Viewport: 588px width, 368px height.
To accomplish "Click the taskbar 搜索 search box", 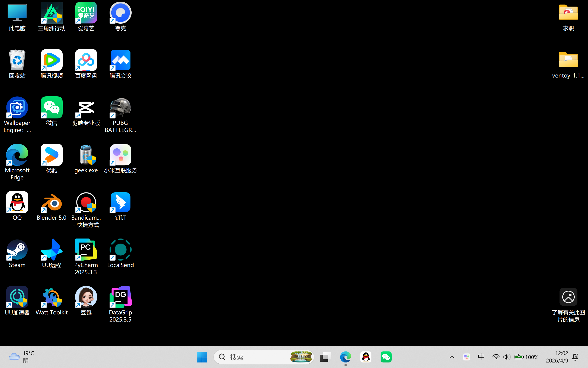I will pos(264,357).
